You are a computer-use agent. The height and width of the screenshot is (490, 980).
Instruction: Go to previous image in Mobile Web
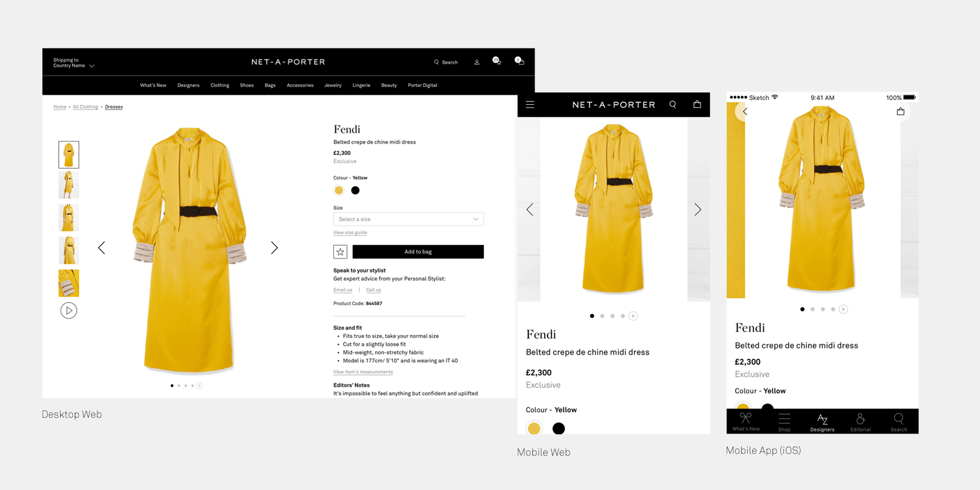point(530,209)
